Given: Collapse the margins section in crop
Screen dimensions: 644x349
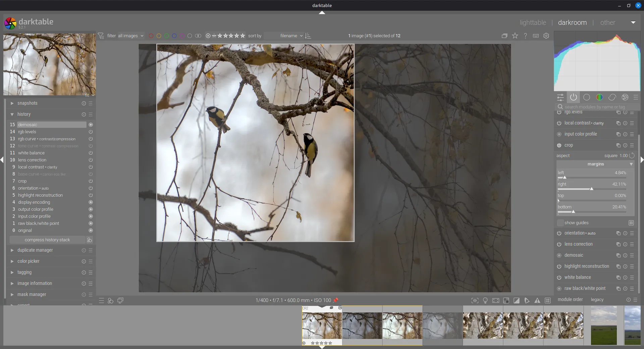Looking at the screenshot, I should [x=596, y=164].
